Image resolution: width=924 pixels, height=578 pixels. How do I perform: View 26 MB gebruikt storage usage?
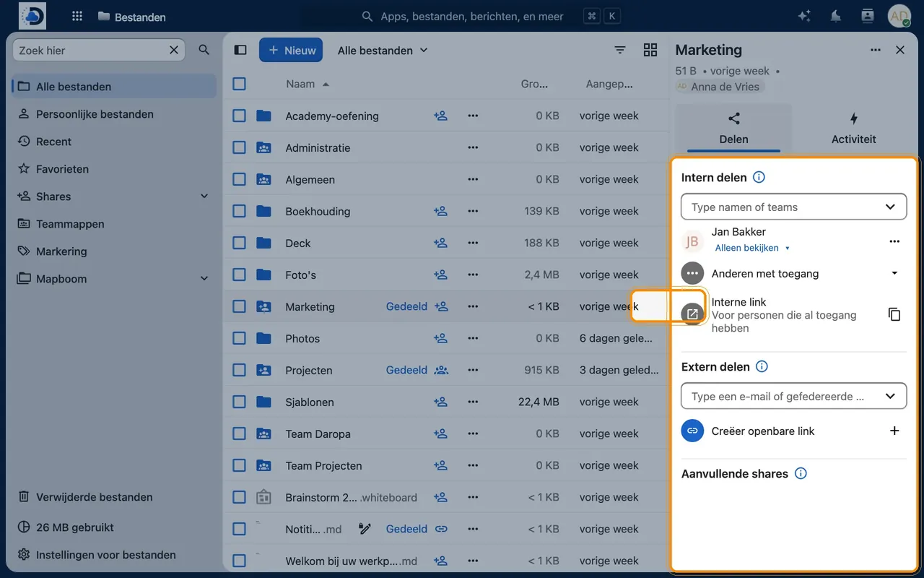[114, 527]
